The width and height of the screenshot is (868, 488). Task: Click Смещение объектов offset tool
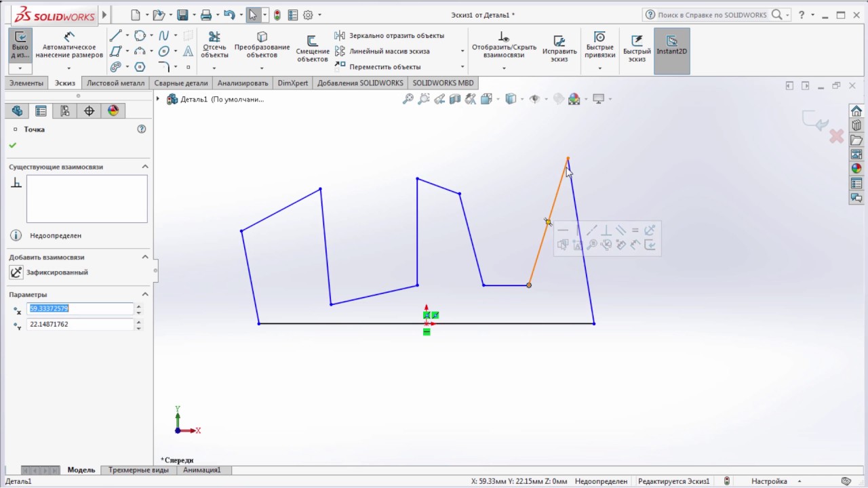tap(313, 49)
